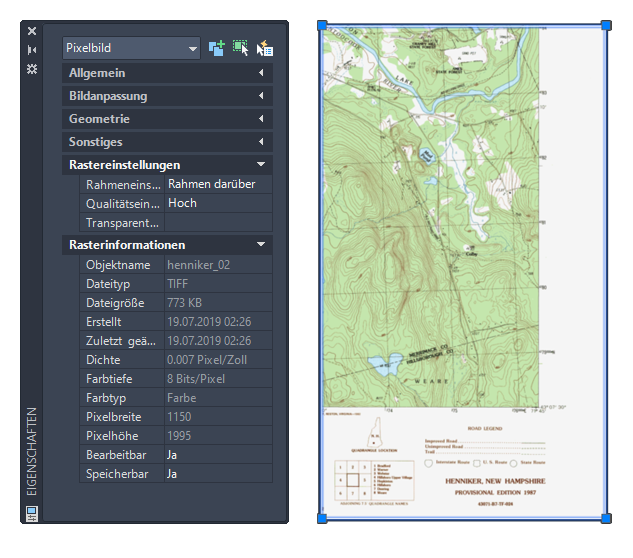Collapse the Rasterinformationen section
633x558 pixels.
tap(167, 245)
